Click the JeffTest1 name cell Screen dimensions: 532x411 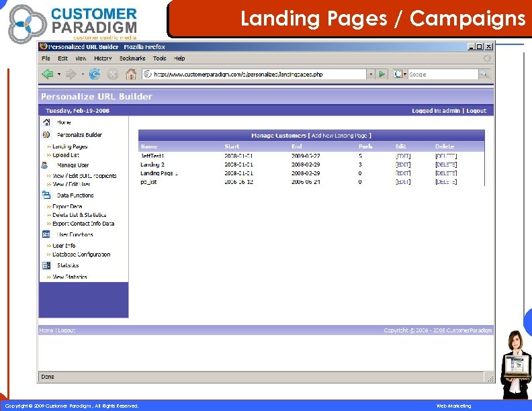pos(152,156)
